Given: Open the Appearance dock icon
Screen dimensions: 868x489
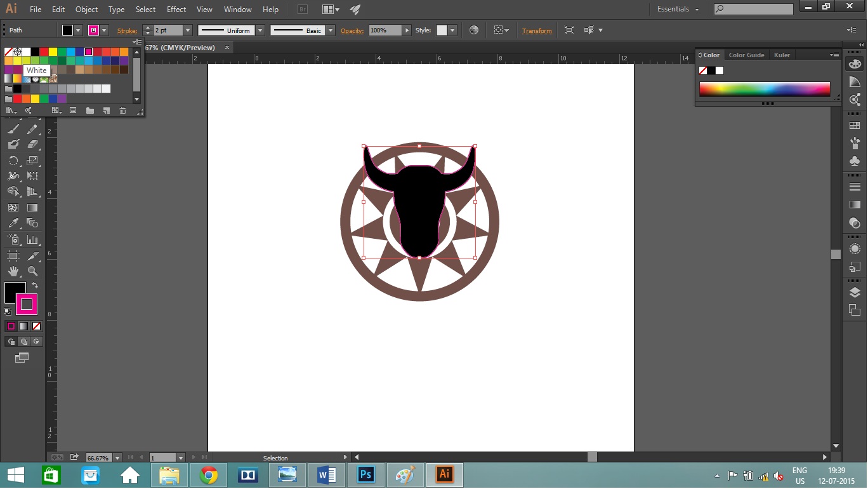Looking at the screenshot, I should pos(855,248).
